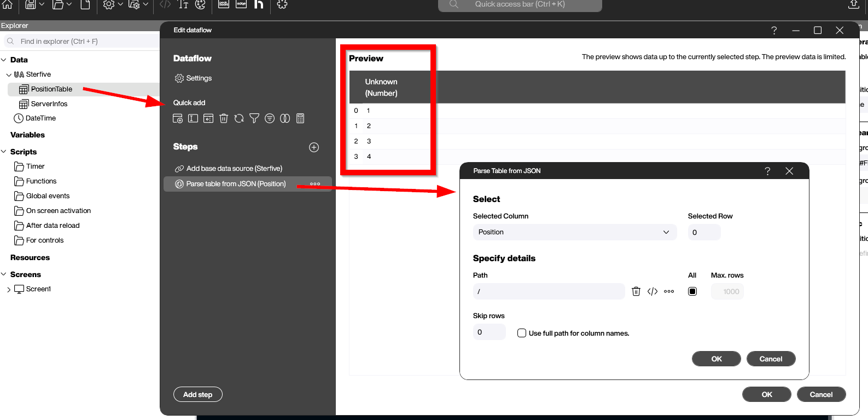868x420 pixels.
Task: Open the Timer scripts folder
Action: click(x=35, y=166)
